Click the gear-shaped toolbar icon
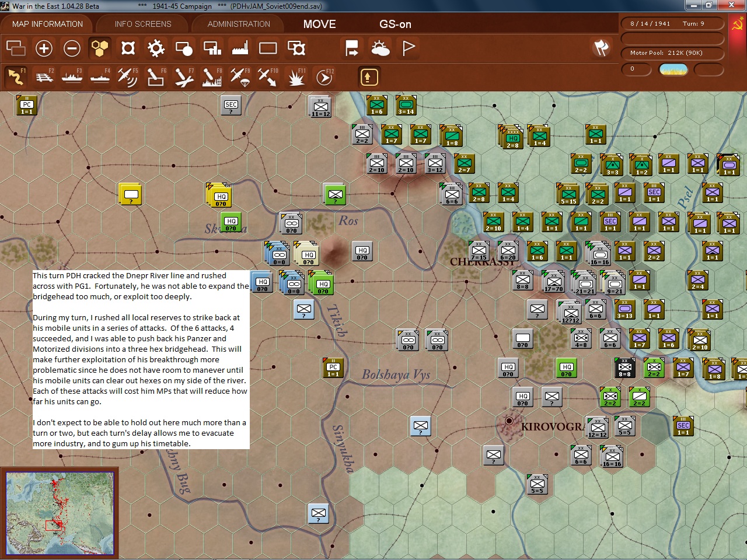The height and width of the screenshot is (560, 747). pos(156,48)
